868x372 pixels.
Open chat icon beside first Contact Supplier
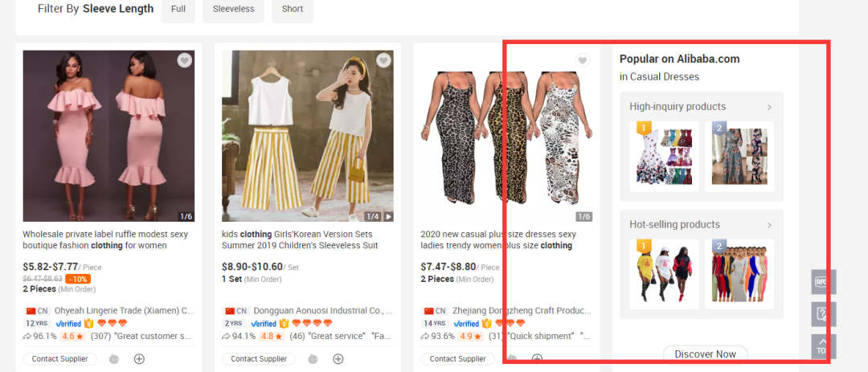tap(115, 359)
